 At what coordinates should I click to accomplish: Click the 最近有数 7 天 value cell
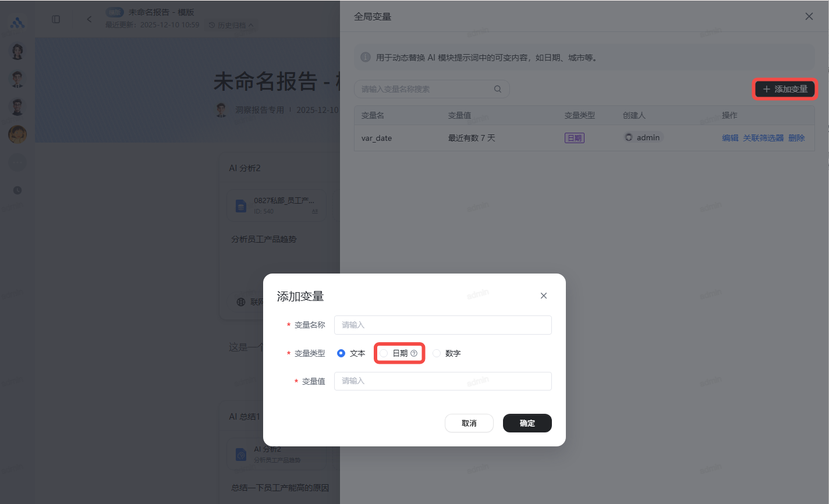pyautogui.click(x=472, y=138)
